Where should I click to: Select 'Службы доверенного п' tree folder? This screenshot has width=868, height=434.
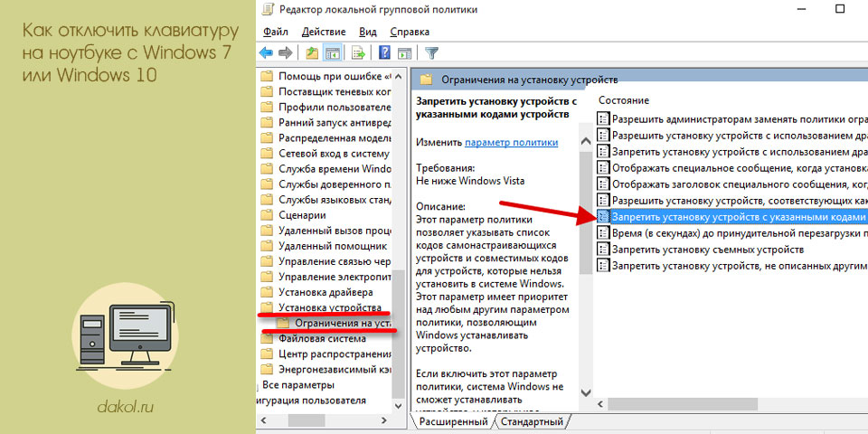[335, 184]
